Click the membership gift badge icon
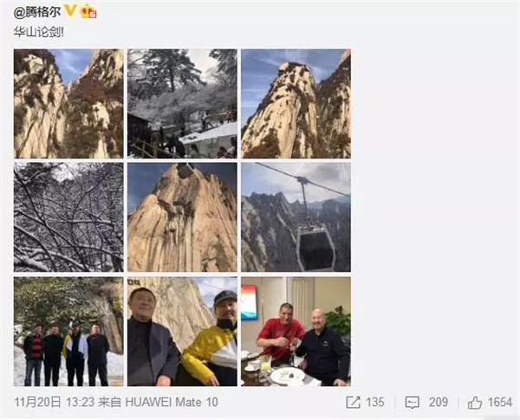Screen dimensions: 520x420 (x=89, y=12)
